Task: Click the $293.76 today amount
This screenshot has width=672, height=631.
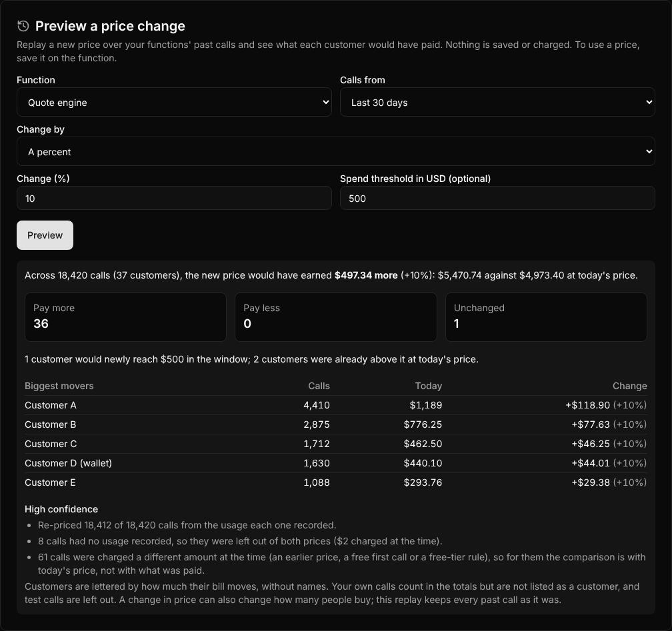Action: (423, 482)
